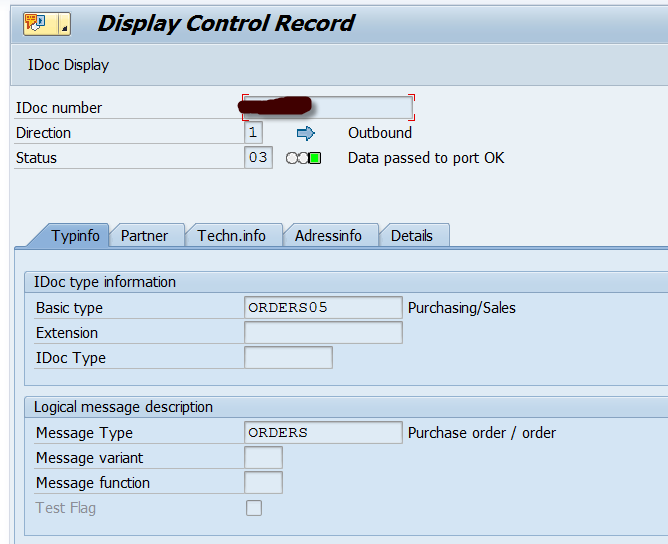
Task: Click the Message variant field
Action: [x=263, y=458]
